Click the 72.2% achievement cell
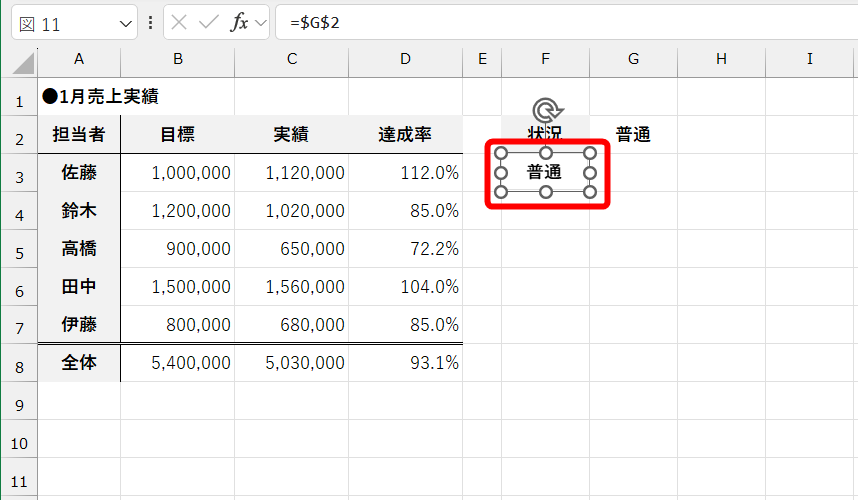Image resolution: width=858 pixels, height=500 pixels. [x=405, y=249]
